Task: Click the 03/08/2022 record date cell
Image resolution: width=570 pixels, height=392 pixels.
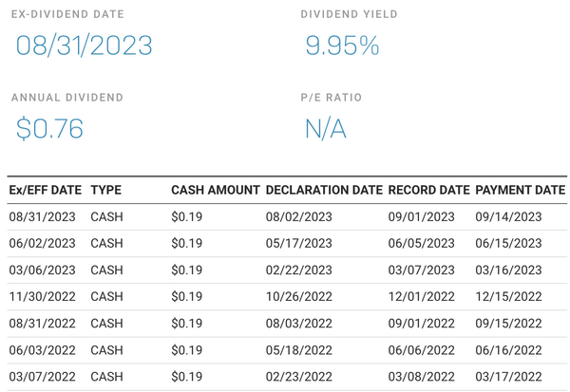Action: 421,376
